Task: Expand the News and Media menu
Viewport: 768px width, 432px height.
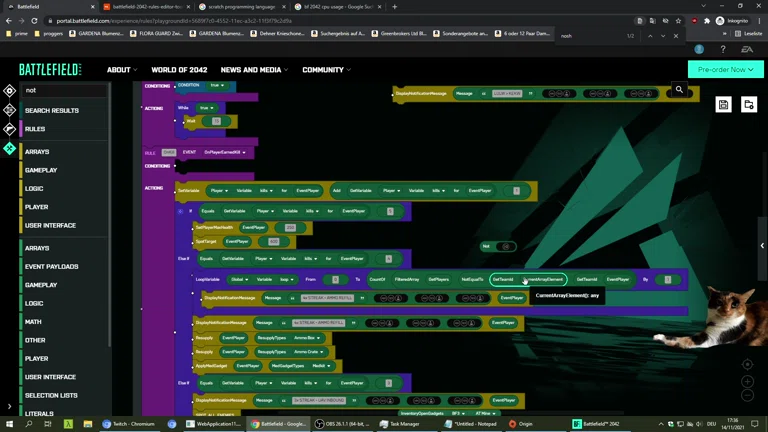Action: [254, 70]
